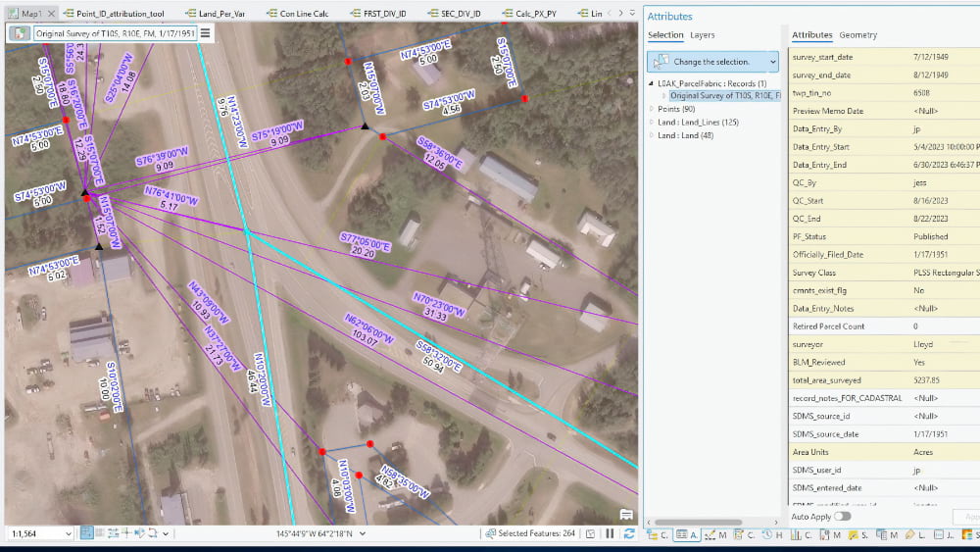Click the zoom to selected features icon
Image resolution: width=980 pixels, height=552 pixels.
click(491, 533)
